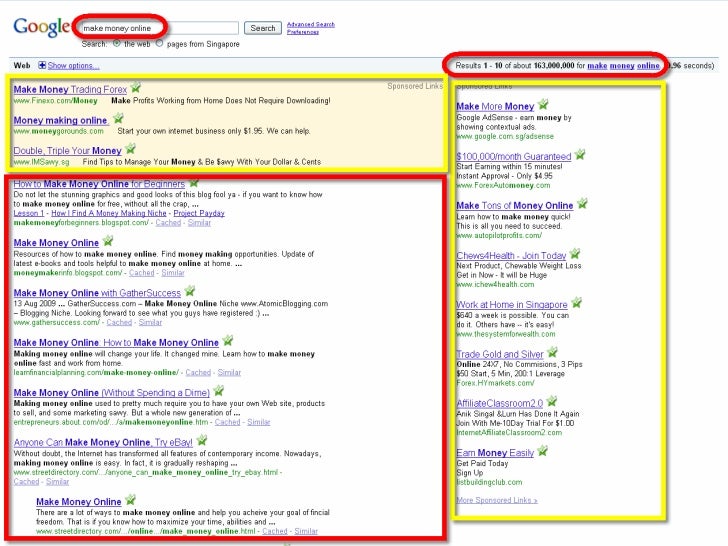Star the Anyone Can Make Money Online eBay result
Viewport: 728px width, 546px height.
pos(202,440)
